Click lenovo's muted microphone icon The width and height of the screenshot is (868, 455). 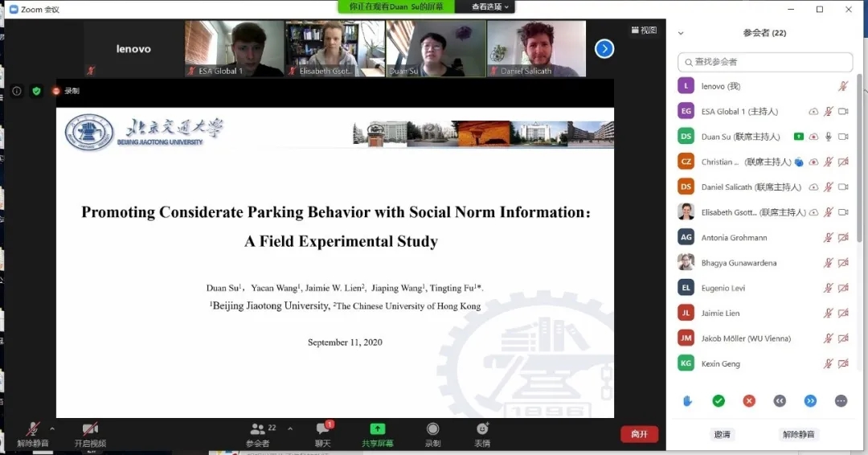click(x=843, y=86)
